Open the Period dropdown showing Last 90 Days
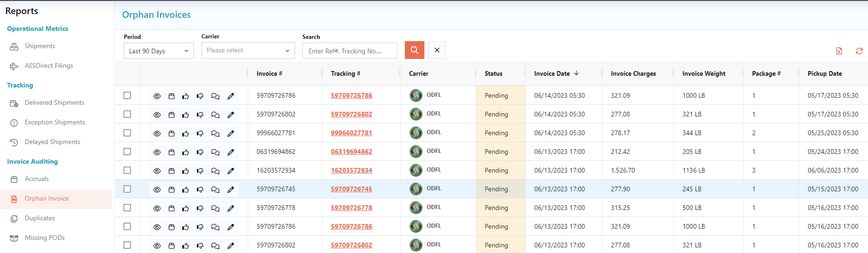 coord(159,51)
